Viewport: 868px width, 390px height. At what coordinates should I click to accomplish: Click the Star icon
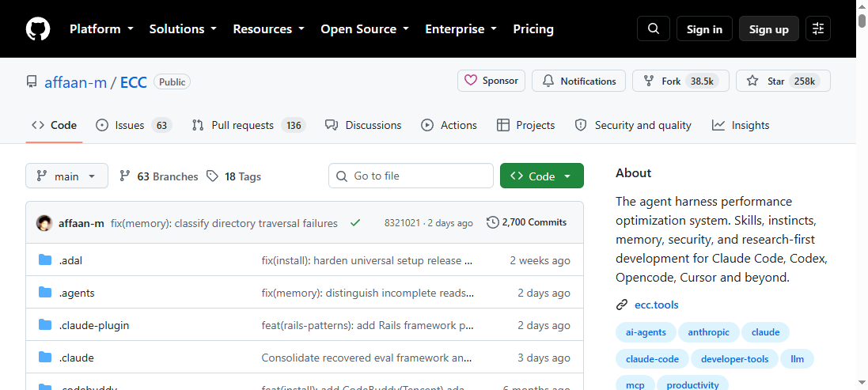tap(752, 81)
